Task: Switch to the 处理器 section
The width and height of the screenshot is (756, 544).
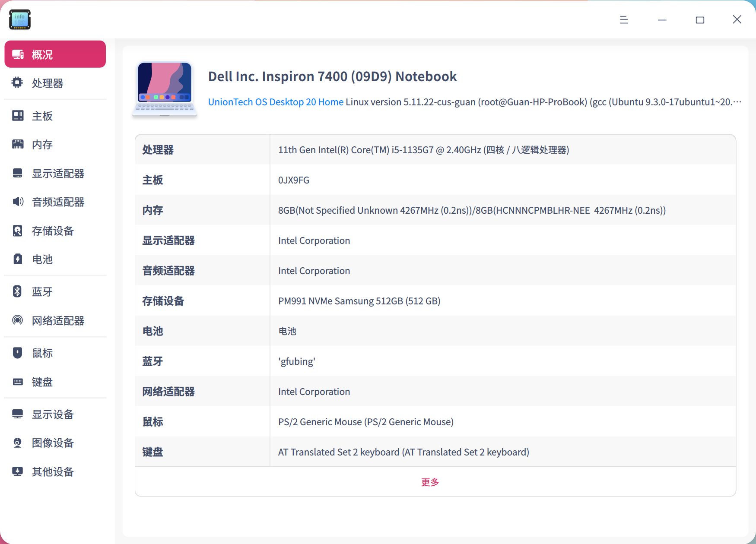Action: click(55, 83)
